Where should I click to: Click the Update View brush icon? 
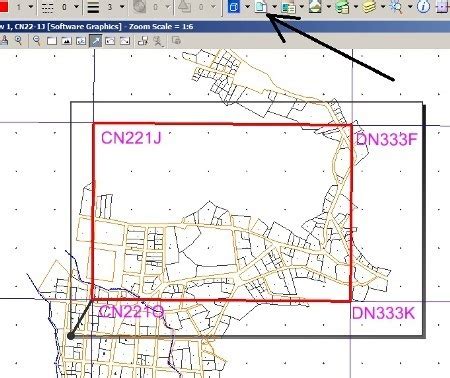pyautogui.click(x=4, y=41)
